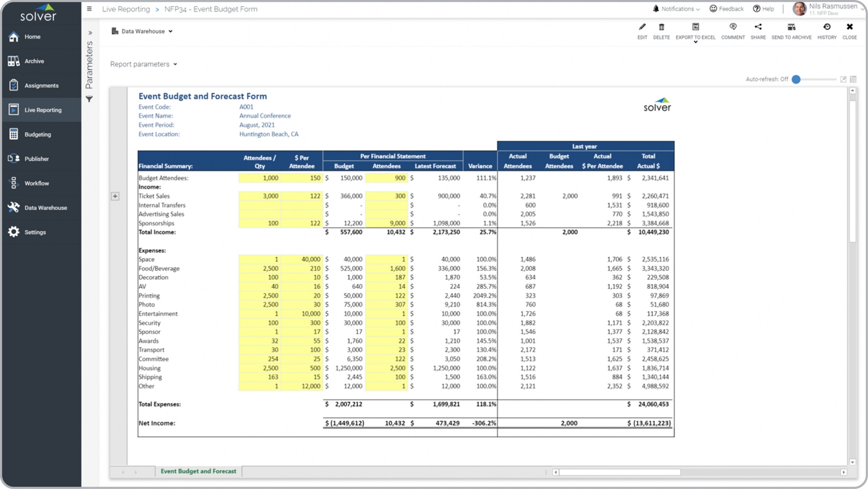Open Budgeting in sidebar menu
Image resolution: width=868 pixels, height=489 pixels.
click(37, 134)
